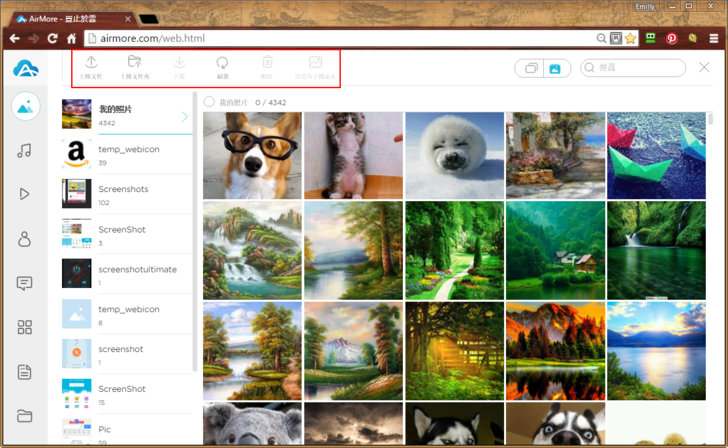
Task: Click the browser back arrow
Action: [14, 39]
